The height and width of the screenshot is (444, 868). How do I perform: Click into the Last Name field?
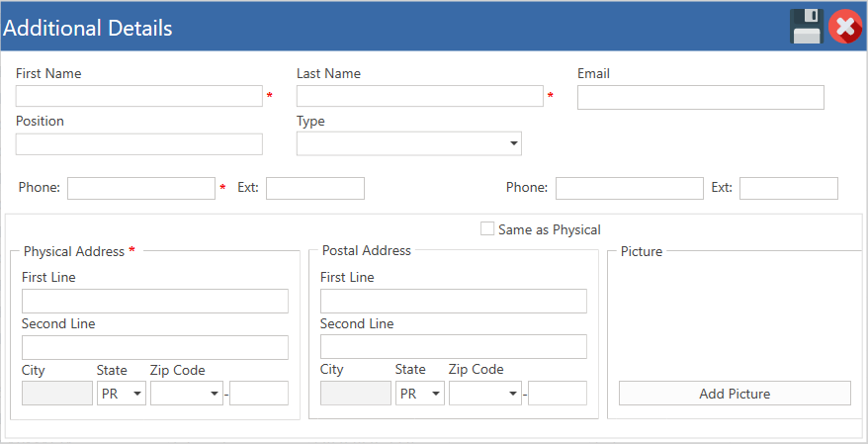coord(419,96)
